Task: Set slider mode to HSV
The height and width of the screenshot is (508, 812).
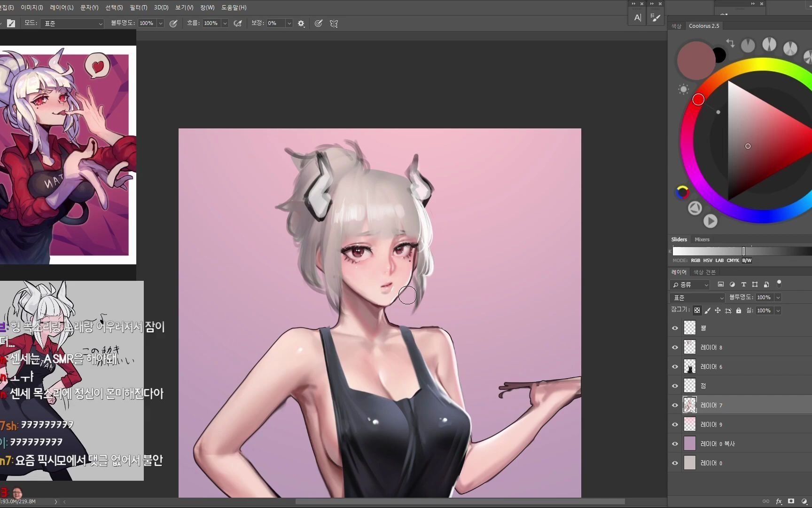Action: point(708,260)
